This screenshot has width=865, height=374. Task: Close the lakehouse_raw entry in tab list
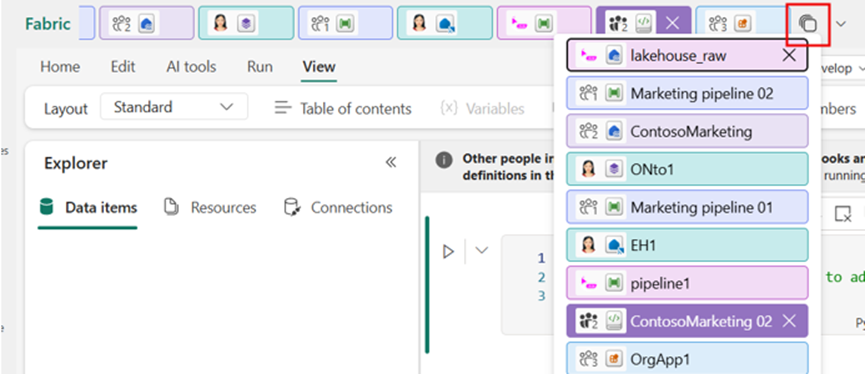(x=790, y=55)
